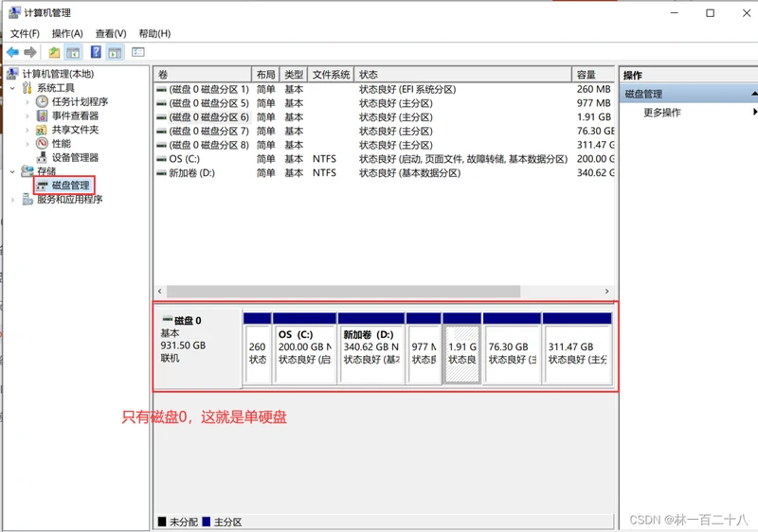
Task: Click the System Tools wrench icon
Action: (x=27, y=88)
